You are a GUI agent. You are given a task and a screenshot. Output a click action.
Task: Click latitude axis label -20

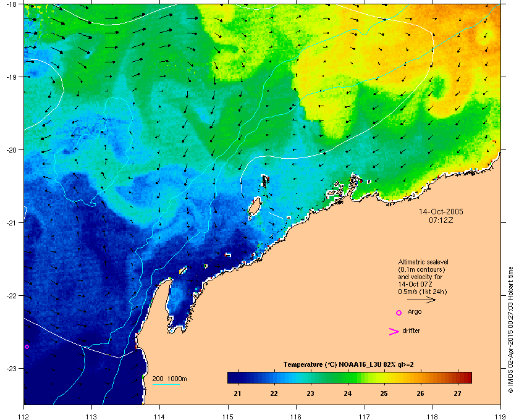pos(11,149)
